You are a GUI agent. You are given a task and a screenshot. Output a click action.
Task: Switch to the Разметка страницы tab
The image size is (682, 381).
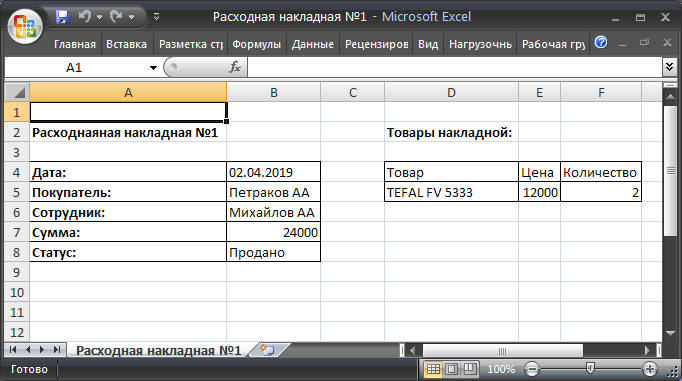pyautogui.click(x=191, y=44)
